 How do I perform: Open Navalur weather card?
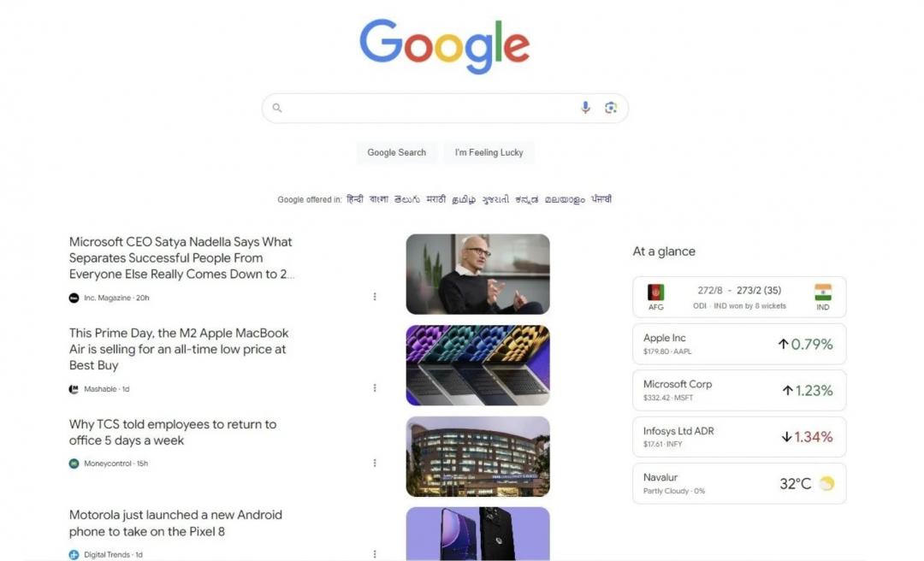point(739,484)
